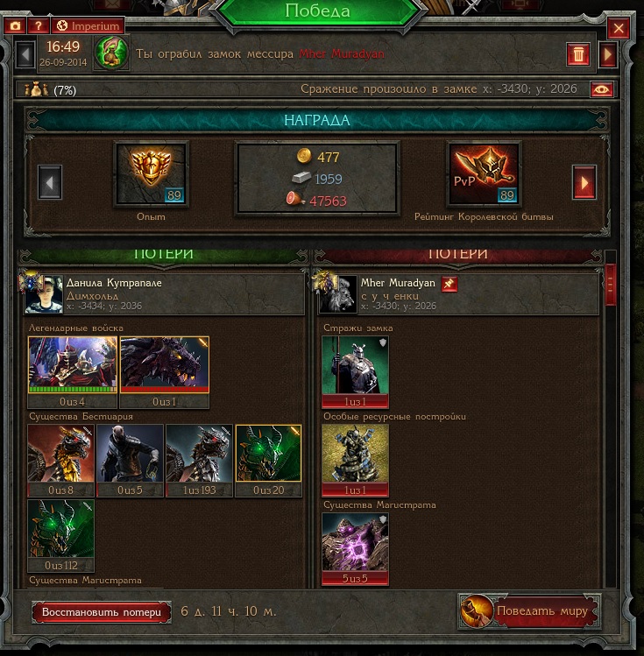Click the loot bag icon in report header
This screenshot has width=644, height=656.
tap(111, 53)
